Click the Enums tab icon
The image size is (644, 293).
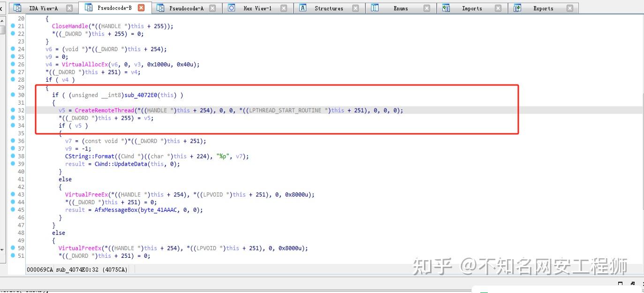(374, 8)
